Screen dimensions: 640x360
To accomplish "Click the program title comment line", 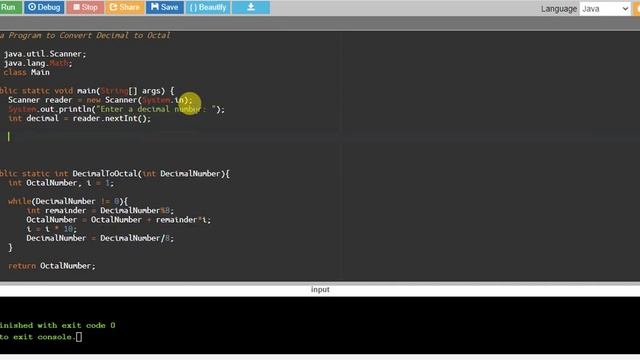I will (85, 36).
